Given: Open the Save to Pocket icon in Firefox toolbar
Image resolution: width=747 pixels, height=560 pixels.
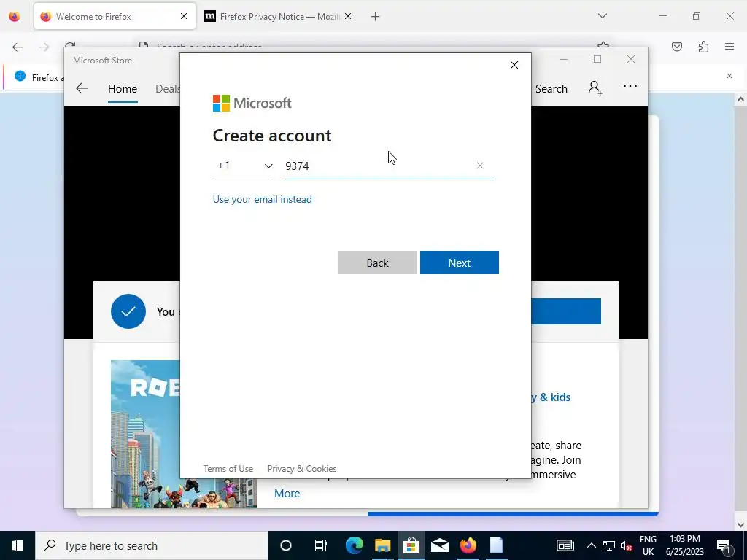Looking at the screenshot, I should (677, 47).
